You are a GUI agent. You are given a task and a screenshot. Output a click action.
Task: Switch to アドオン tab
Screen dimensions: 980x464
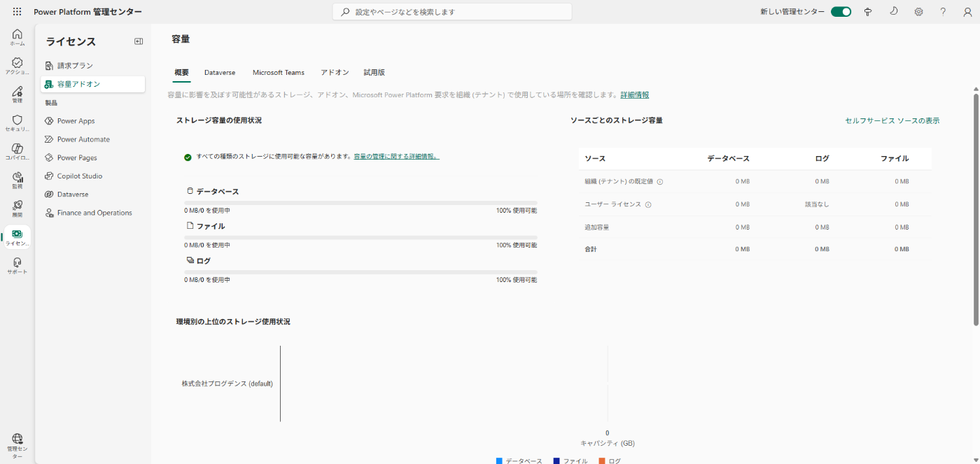[335, 72]
